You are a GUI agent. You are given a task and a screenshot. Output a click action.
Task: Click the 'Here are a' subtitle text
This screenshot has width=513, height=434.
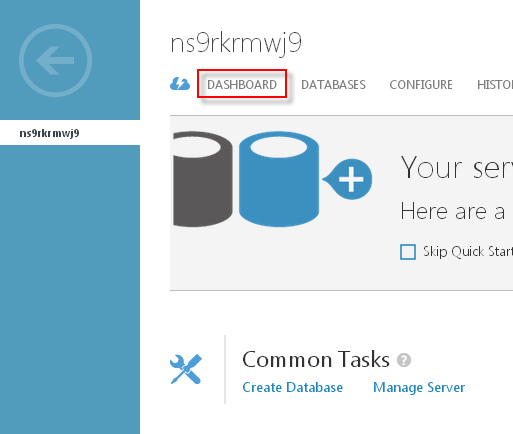453,211
